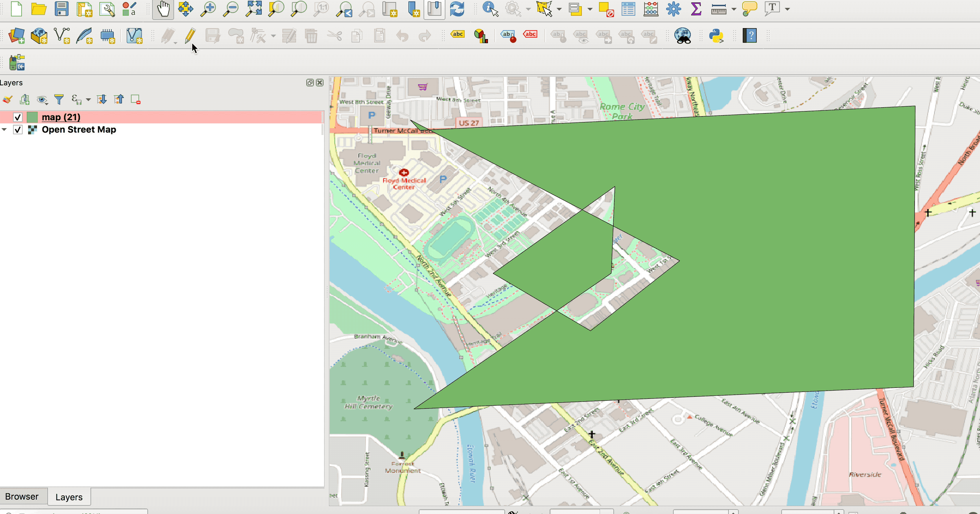Click the map (21) green color swatch
The height and width of the screenshot is (514, 980).
[32, 117]
